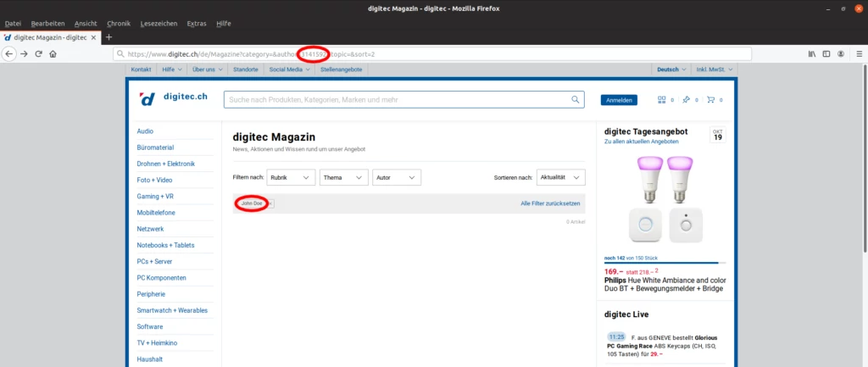The height and width of the screenshot is (367, 868).
Task: Open the Firefox hamburger menu
Action: pos(860,53)
